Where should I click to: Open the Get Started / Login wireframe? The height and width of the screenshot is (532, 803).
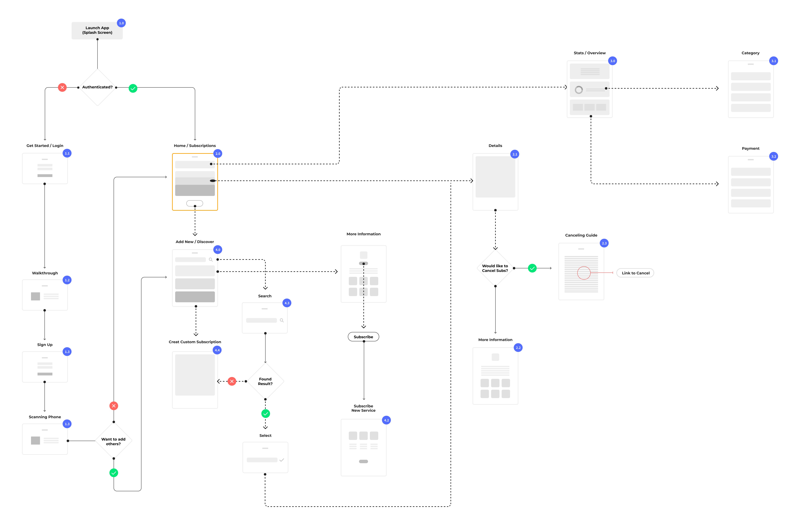coord(45,169)
